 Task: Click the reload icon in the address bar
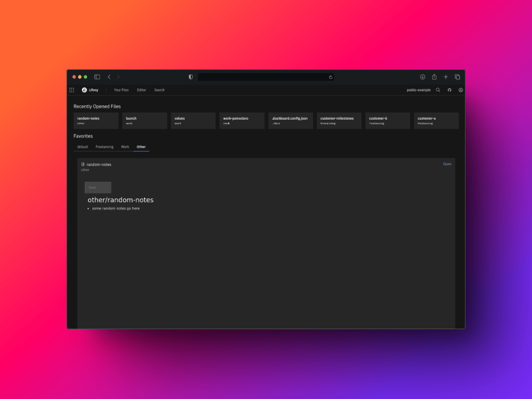tap(329, 77)
